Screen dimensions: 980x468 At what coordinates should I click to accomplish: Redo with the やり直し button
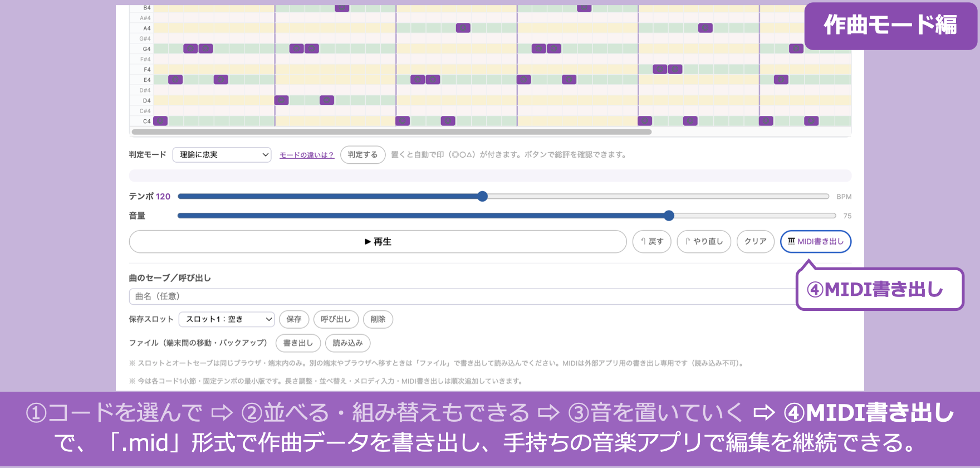(x=704, y=242)
